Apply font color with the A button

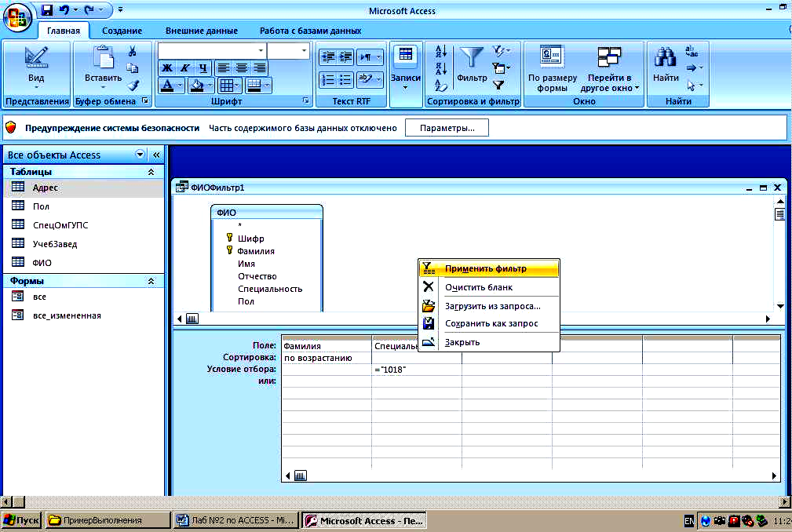coord(167,86)
